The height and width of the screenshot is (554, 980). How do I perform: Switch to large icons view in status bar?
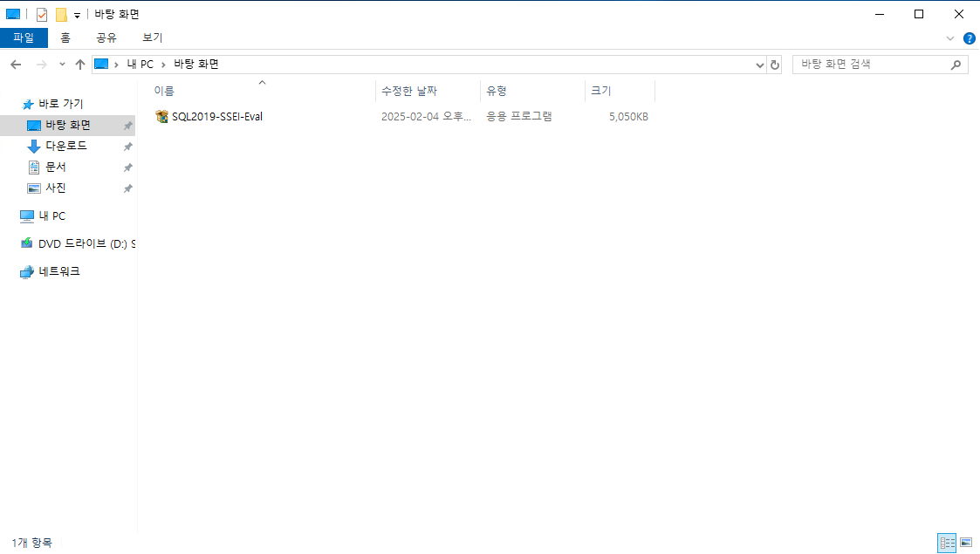tap(966, 543)
